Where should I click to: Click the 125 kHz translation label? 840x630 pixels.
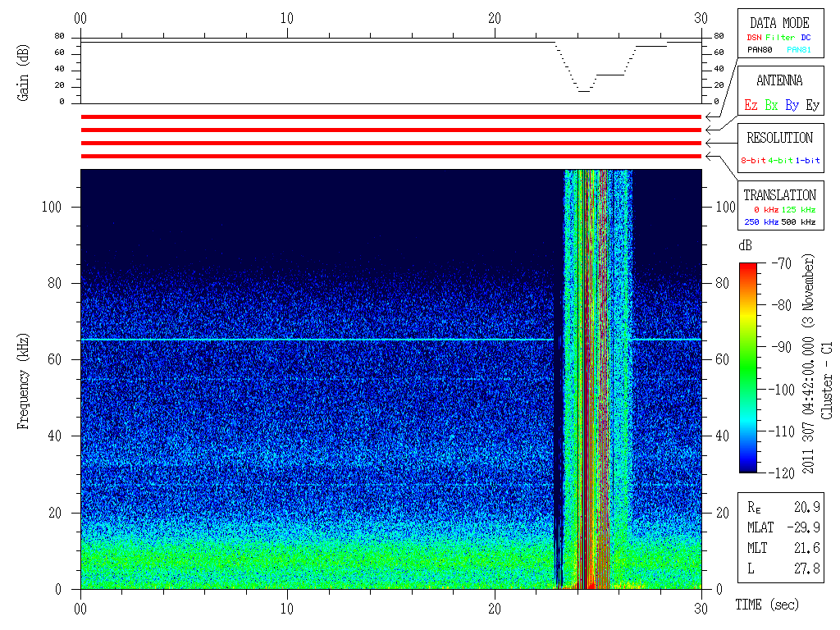click(x=800, y=210)
